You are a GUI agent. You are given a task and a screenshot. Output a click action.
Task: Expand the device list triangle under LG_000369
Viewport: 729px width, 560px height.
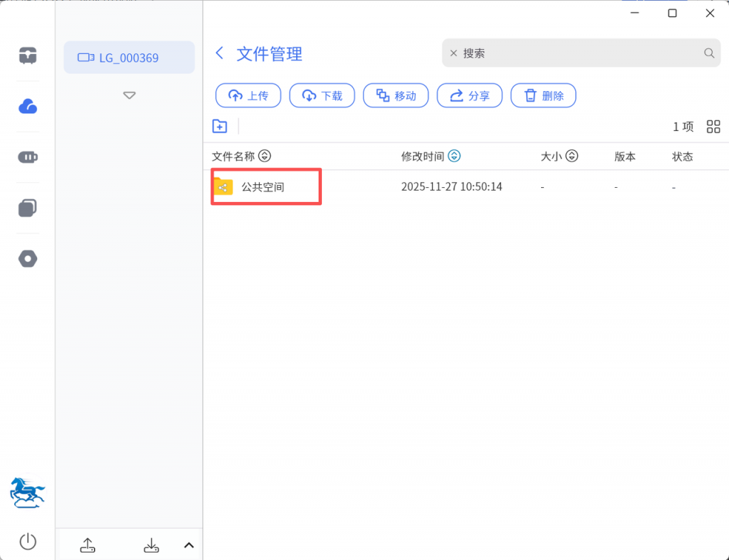pyautogui.click(x=129, y=95)
